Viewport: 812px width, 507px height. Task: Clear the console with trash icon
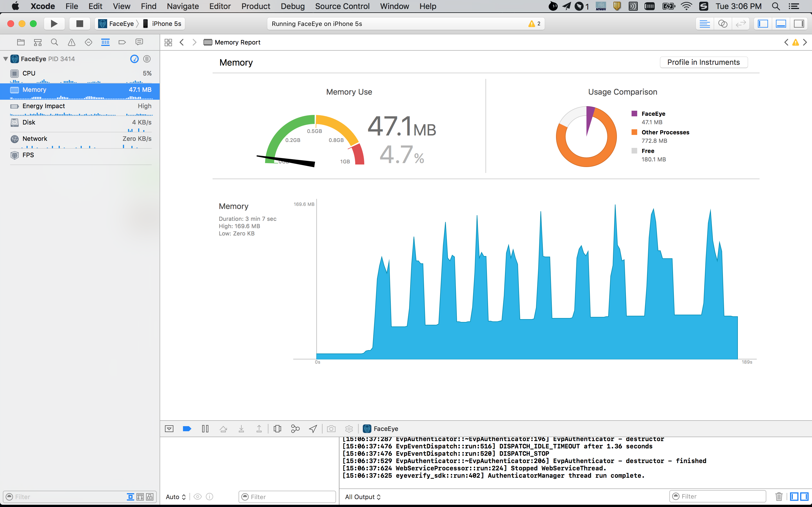(x=779, y=496)
